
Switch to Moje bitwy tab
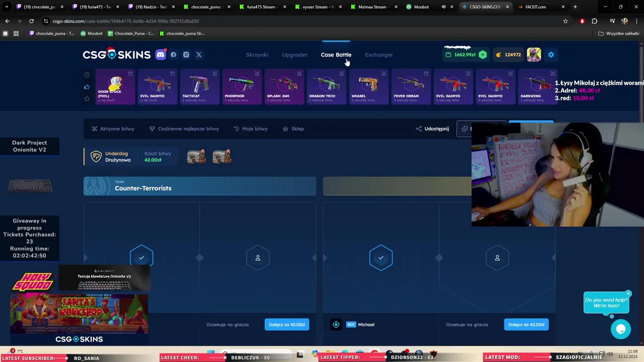tap(251, 129)
